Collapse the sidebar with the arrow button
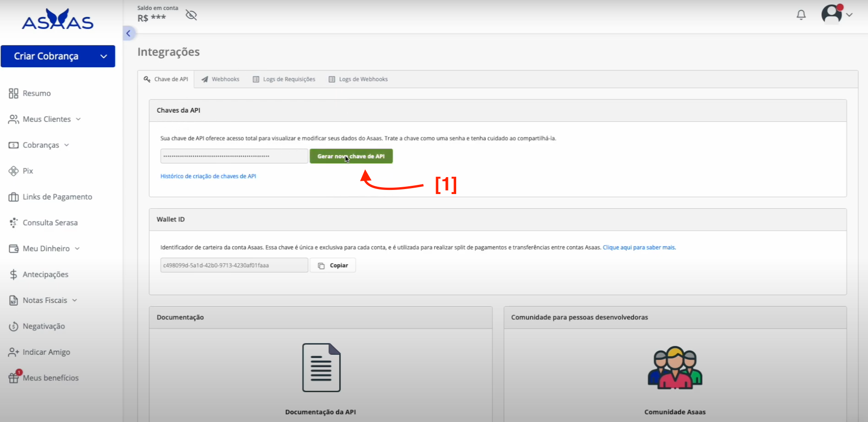The width and height of the screenshot is (868, 422). click(x=129, y=33)
